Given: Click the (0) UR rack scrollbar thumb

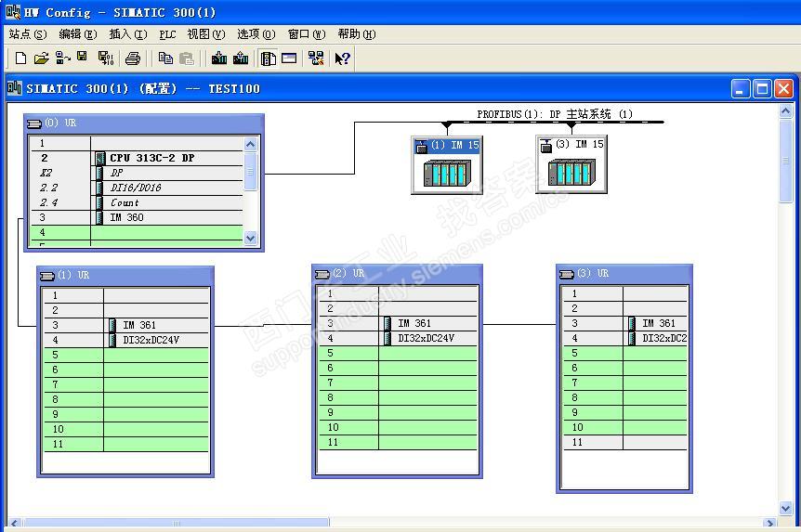Looking at the screenshot, I should coord(250,171).
